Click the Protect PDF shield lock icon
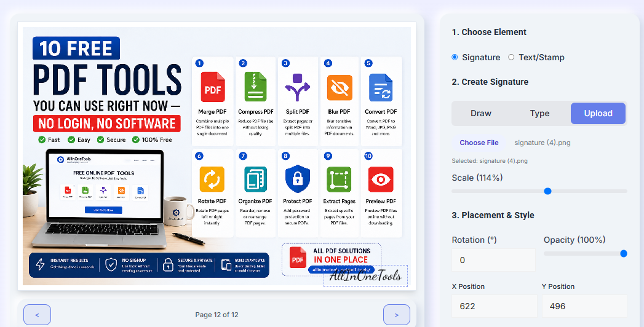644x327 pixels. click(x=297, y=179)
